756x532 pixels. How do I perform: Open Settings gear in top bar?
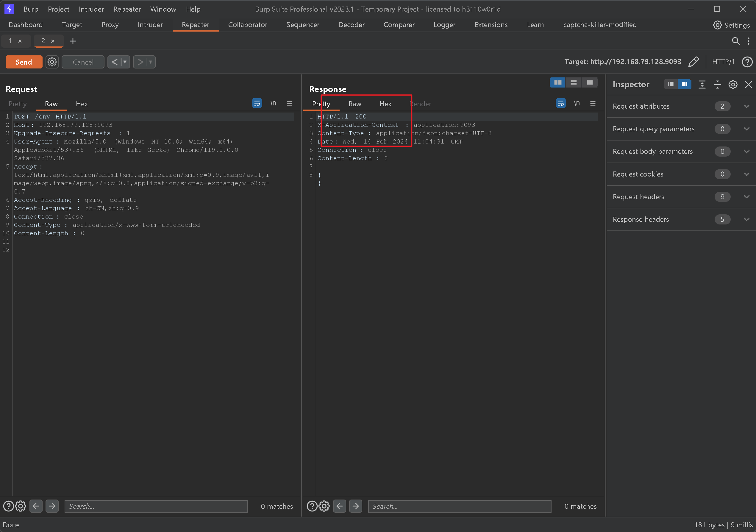(x=717, y=25)
